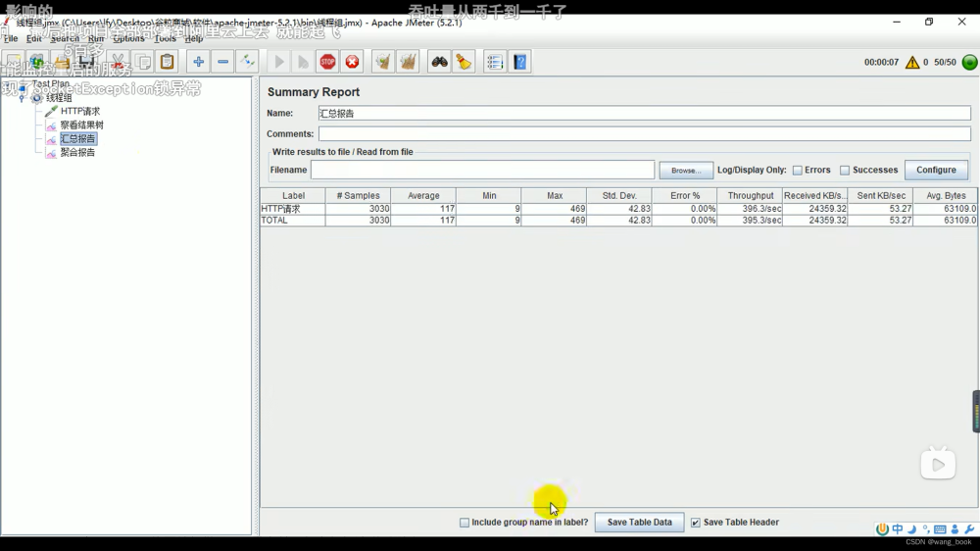Image resolution: width=980 pixels, height=551 pixels.
Task: Start the test with green play icon
Action: [x=278, y=62]
